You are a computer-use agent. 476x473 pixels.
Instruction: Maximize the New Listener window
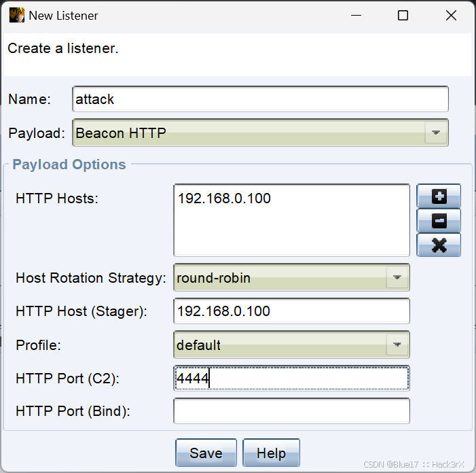[x=403, y=15]
